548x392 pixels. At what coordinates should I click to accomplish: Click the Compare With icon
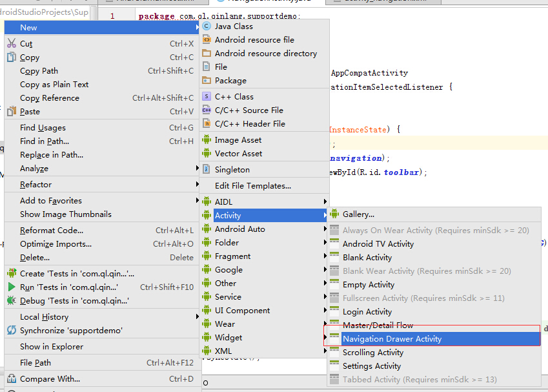pyautogui.click(x=12, y=378)
